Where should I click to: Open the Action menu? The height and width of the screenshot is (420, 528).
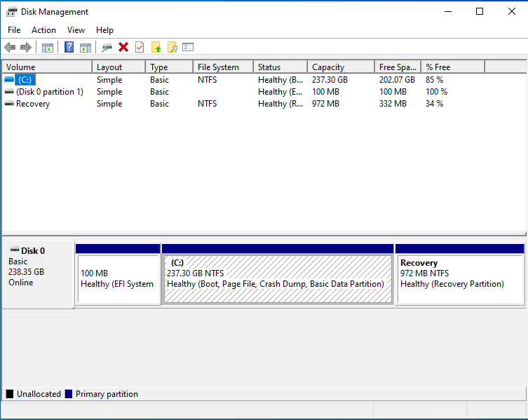click(43, 30)
